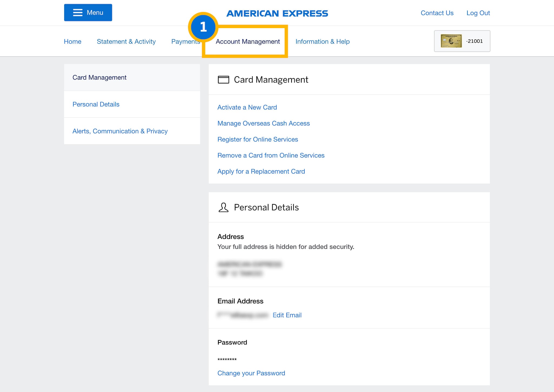This screenshot has height=392, width=554.
Task: Click the gold card thumbnail image
Action: tap(451, 41)
